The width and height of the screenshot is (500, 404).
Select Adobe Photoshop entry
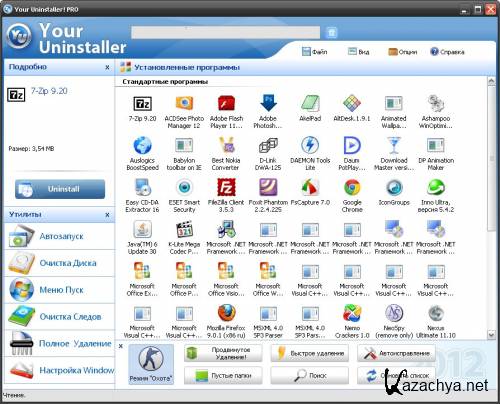tap(268, 103)
